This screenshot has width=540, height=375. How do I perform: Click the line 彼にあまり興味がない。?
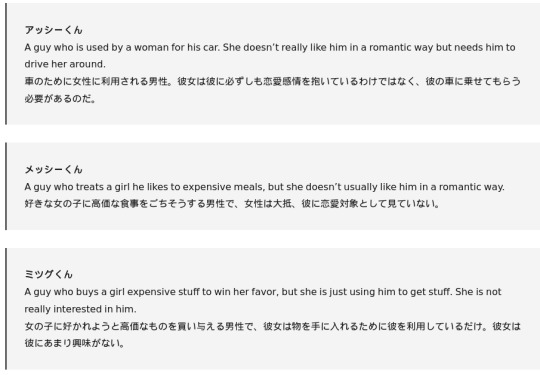click(x=75, y=343)
